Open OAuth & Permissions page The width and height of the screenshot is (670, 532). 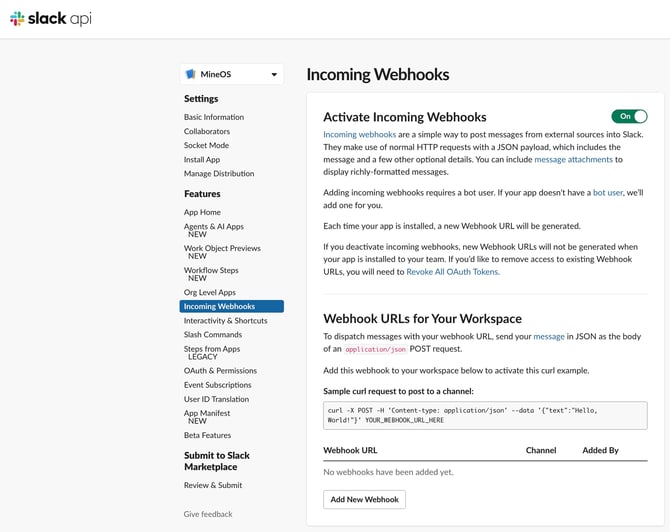point(220,371)
